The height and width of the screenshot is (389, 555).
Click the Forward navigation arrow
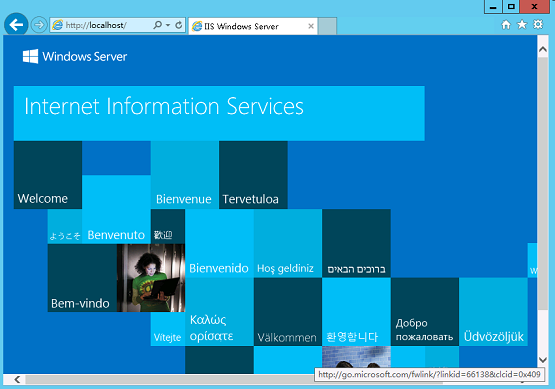(x=39, y=25)
